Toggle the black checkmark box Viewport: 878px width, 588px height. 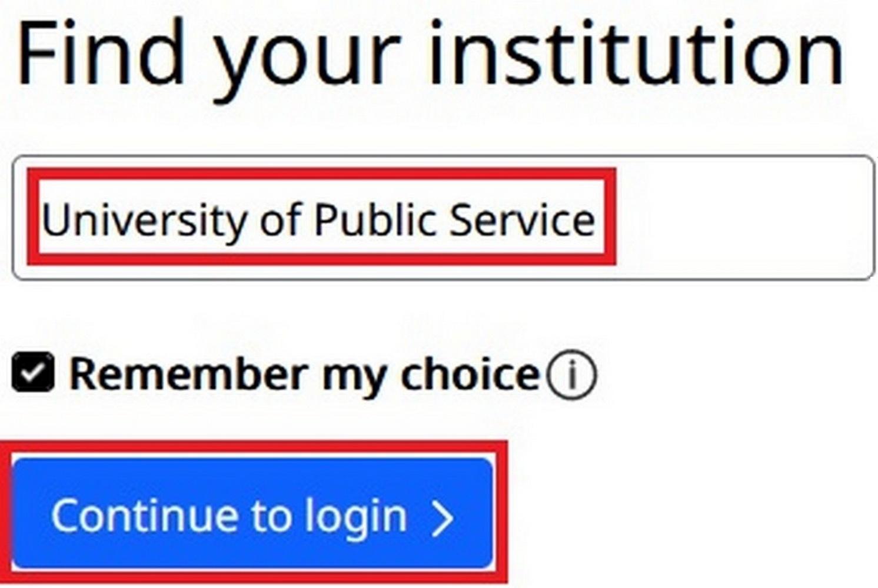click(x=33, y=372)
